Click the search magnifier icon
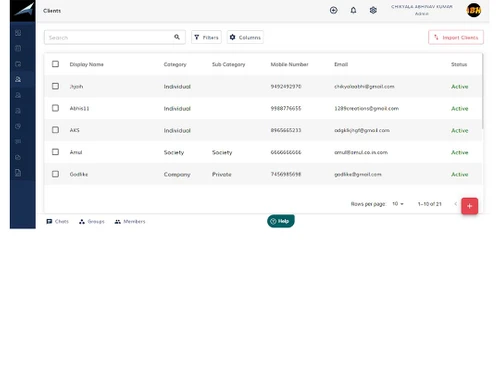Screen dimensions: 500x375 tap(177, 37)
